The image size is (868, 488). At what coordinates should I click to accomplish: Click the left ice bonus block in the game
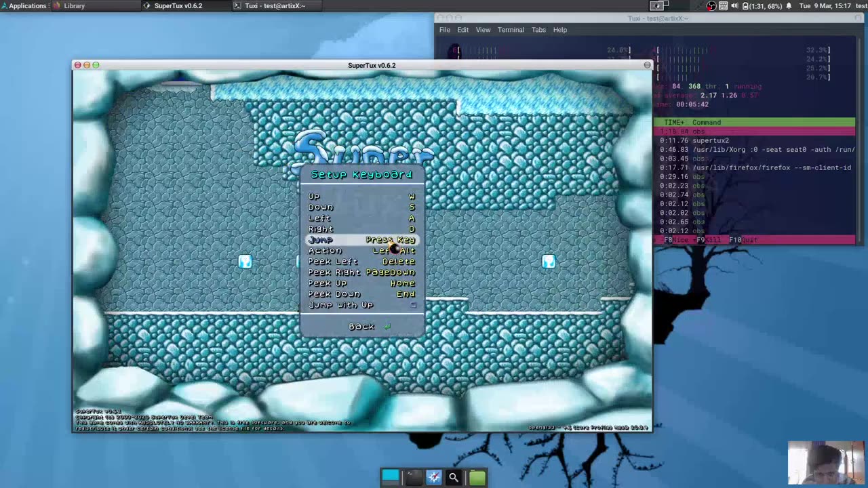tap(245, 261)
